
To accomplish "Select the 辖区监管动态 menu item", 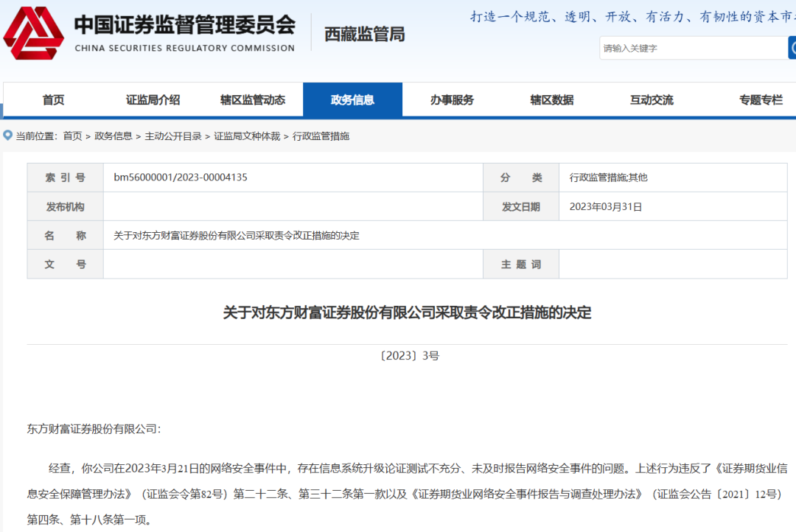I will coord(252,100).
